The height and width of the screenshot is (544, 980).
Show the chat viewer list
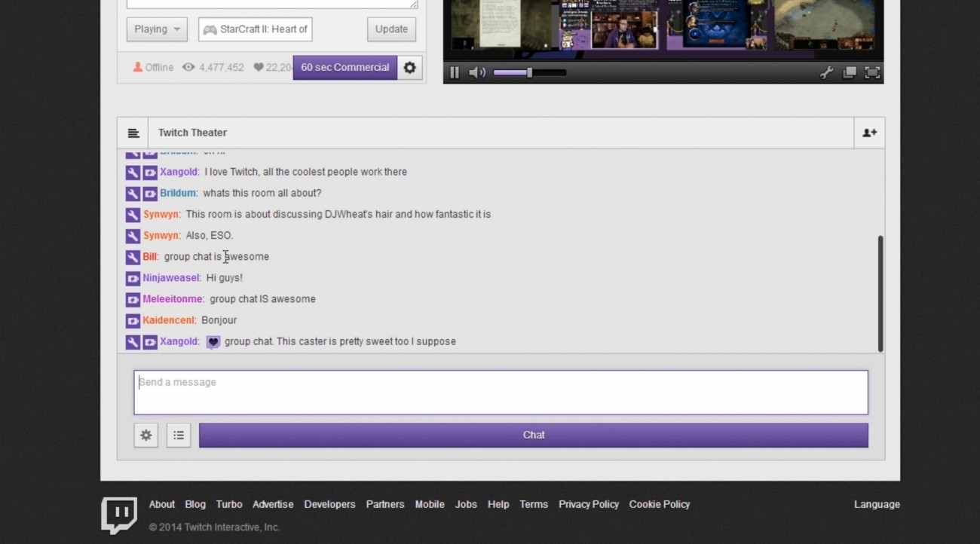tap(179, 435)
